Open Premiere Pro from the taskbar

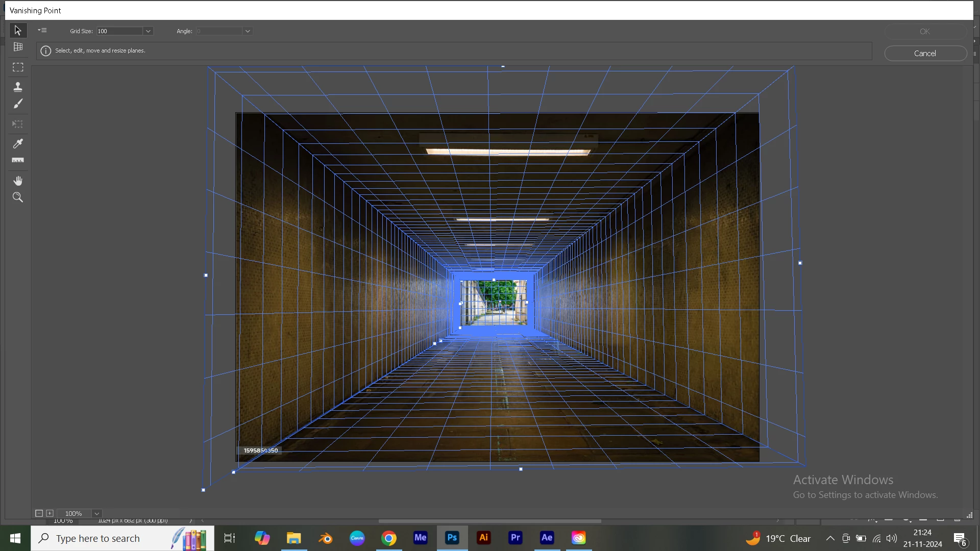coord(516,538)
